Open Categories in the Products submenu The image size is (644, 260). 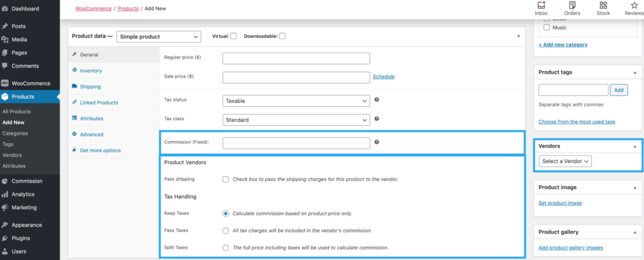pos(15,133)
